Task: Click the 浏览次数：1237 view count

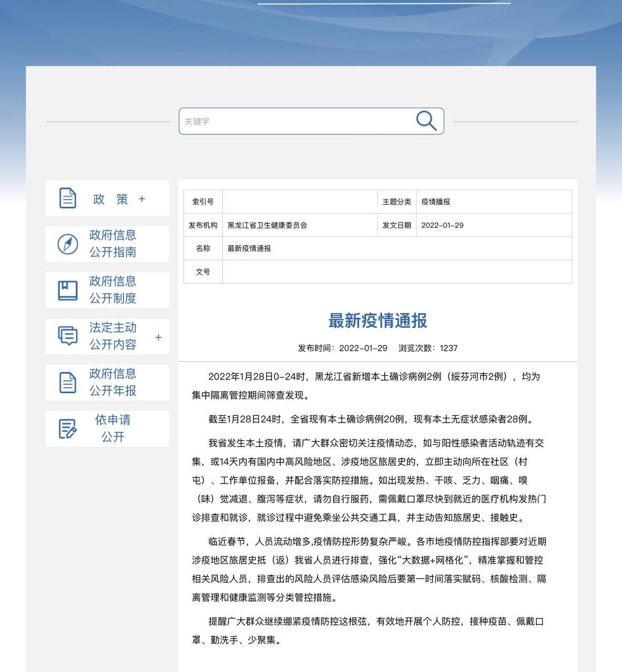Action: [428, 348]
